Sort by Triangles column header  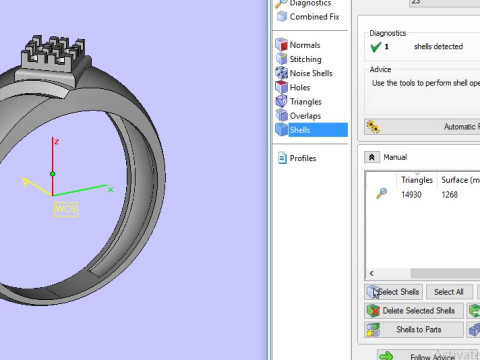pos(417,180)
